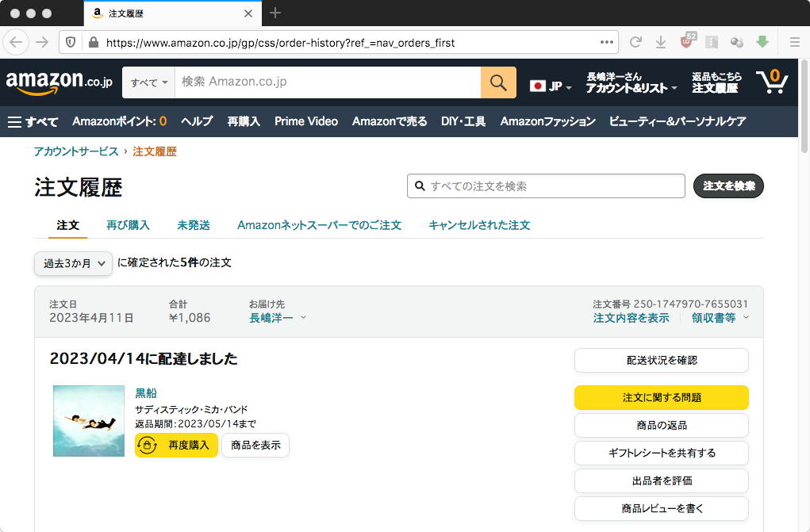The width and height of the screenshot is (810, 532).
Task: Click the 出品者を評価 button
Action: coord(661,481)
